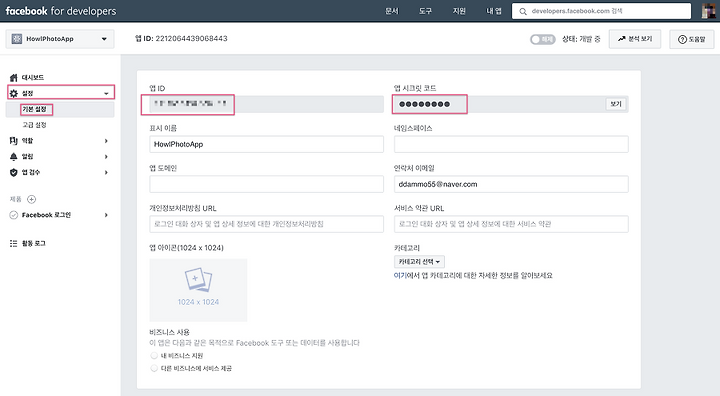
Task: Open the profile avatar in the top bar
Action: [x=709, y=11]
